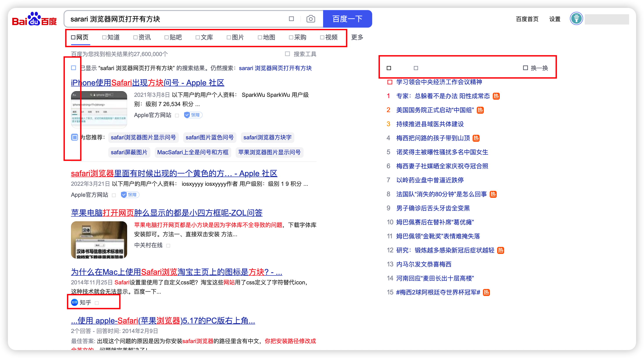Open the 设置 link in the header

click(x=555, y=19)
